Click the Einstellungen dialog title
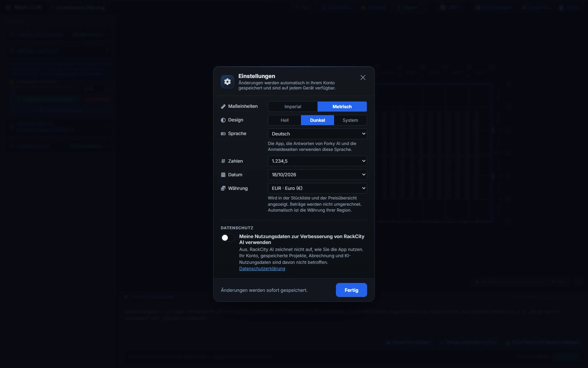The width and height of the screenshot is (588, 368). click(257, 76)
